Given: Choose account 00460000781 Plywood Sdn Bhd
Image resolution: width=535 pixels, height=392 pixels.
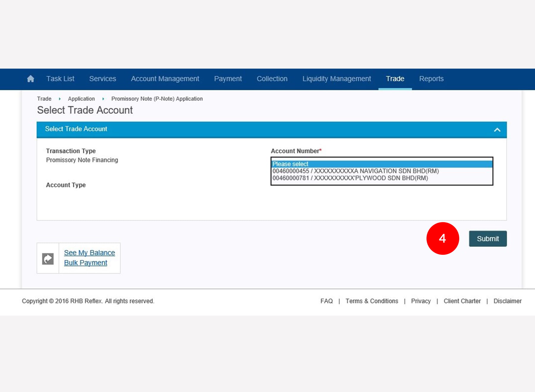Looking at the screenshot, I should [350, 178].
